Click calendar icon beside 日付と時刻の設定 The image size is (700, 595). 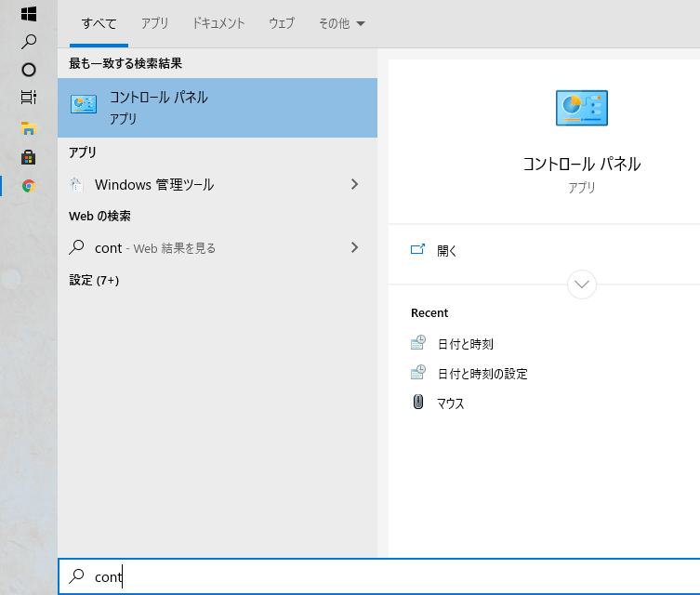(x=418, y=372)
